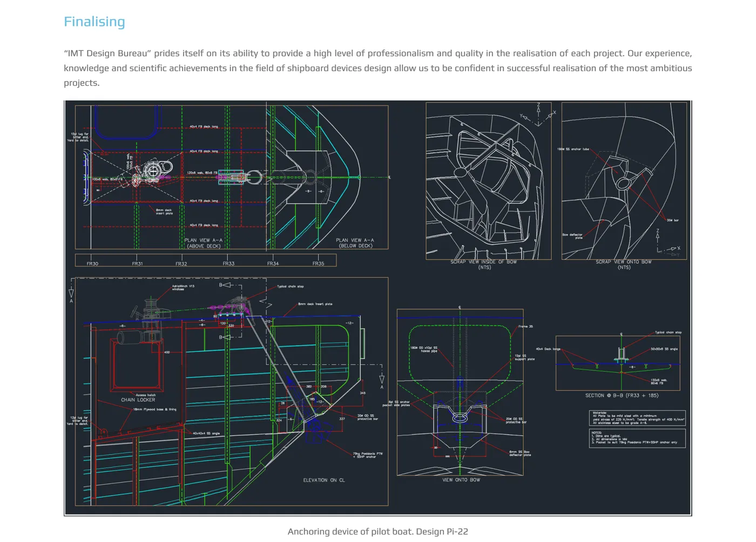Click the Materials text box above the NOTES
The image size is (756, 542).
pos(637,418)
